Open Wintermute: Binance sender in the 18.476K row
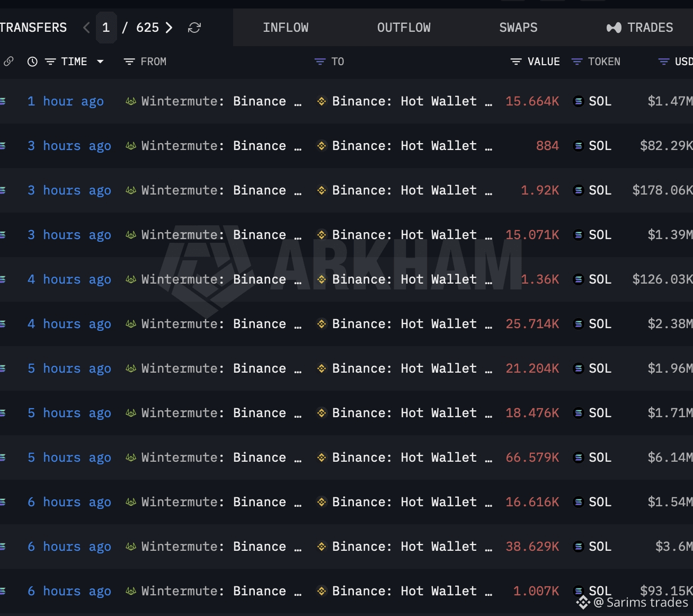 [221, 413]
